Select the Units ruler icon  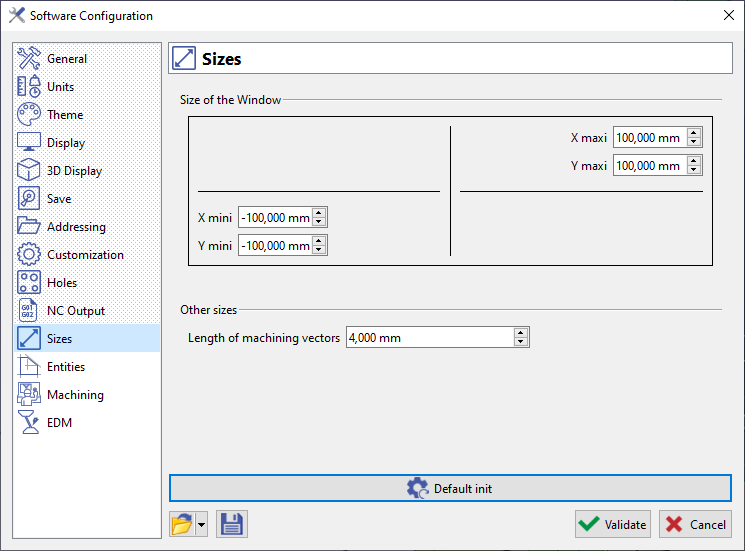tap(29, 86)
